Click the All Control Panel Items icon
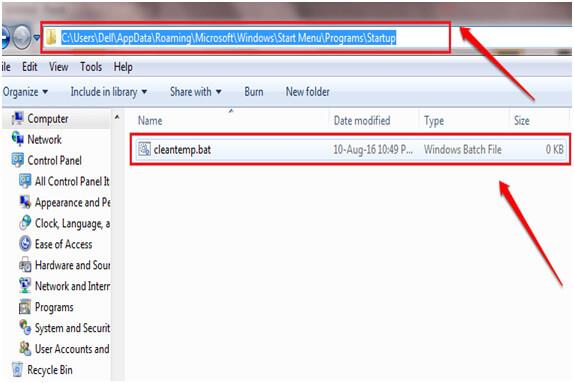 tap(25, 181)
